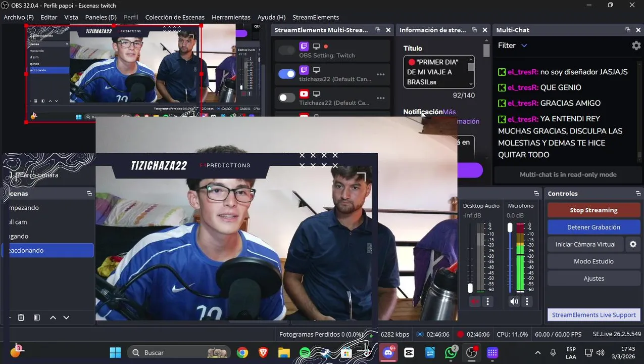This screenshot has height=364, width=644.
Task: Select the jugando scene
Action: click(x=48, y=236)
